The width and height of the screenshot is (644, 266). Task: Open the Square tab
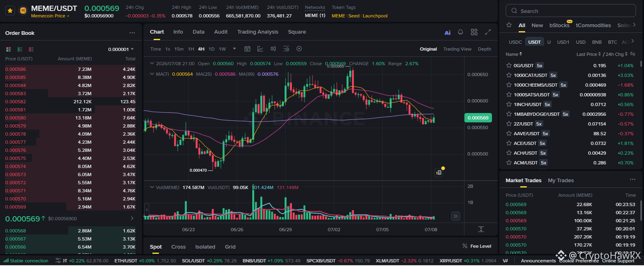[297, 32]
